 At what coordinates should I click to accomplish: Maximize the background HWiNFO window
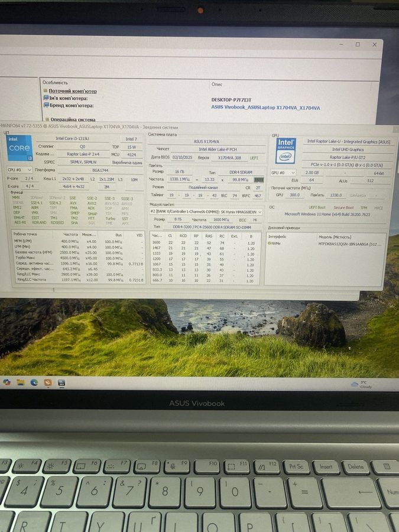(357, 44)
